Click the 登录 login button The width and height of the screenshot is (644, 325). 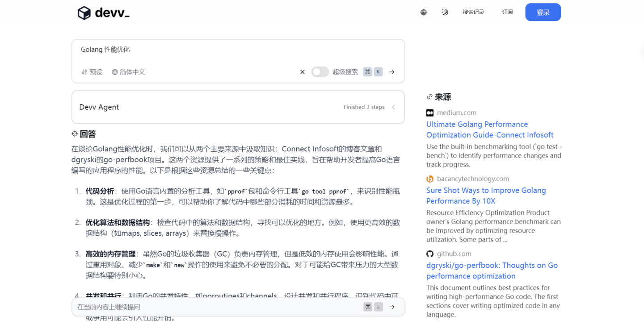point(543,12)
